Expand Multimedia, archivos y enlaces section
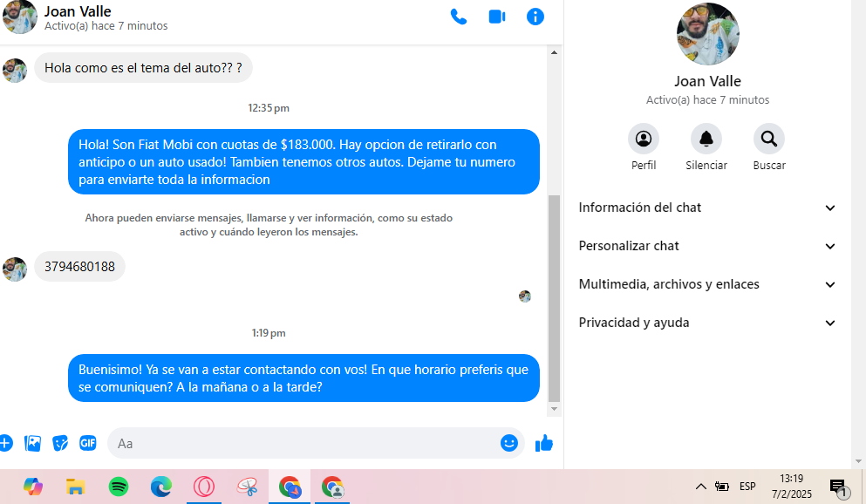 [707, 284]
